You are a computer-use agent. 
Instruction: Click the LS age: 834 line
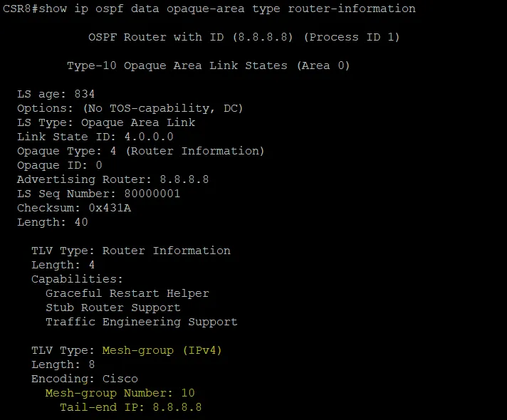pos(56,94)
